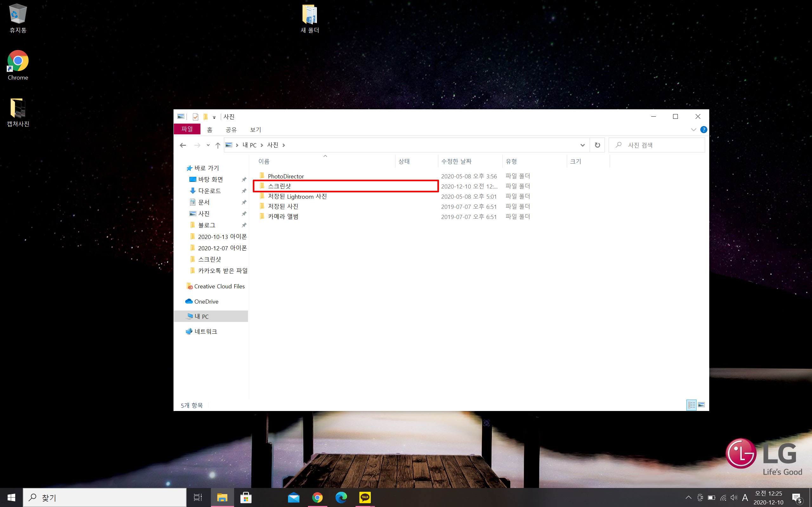
Task: Switch to details view layout
Action: (691, 405)
